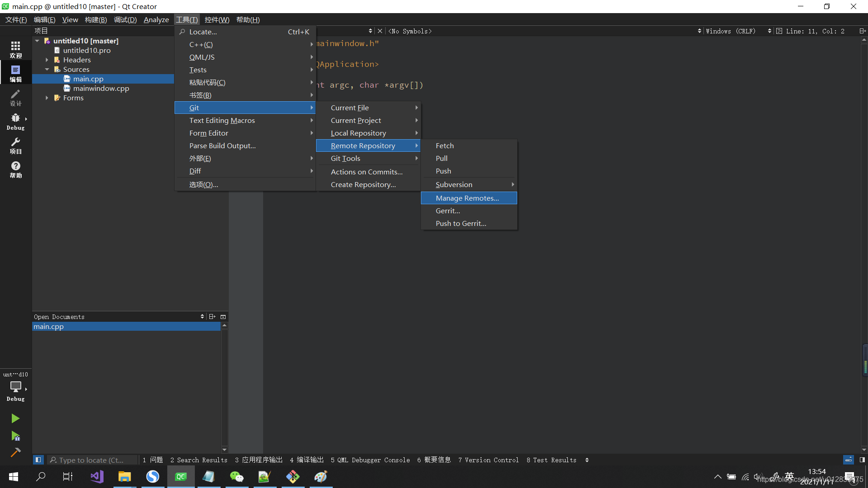Viewport: 868px width, 488px height.
Task: Collapse the untitled10 [master] project node
Action: (37, 41)
